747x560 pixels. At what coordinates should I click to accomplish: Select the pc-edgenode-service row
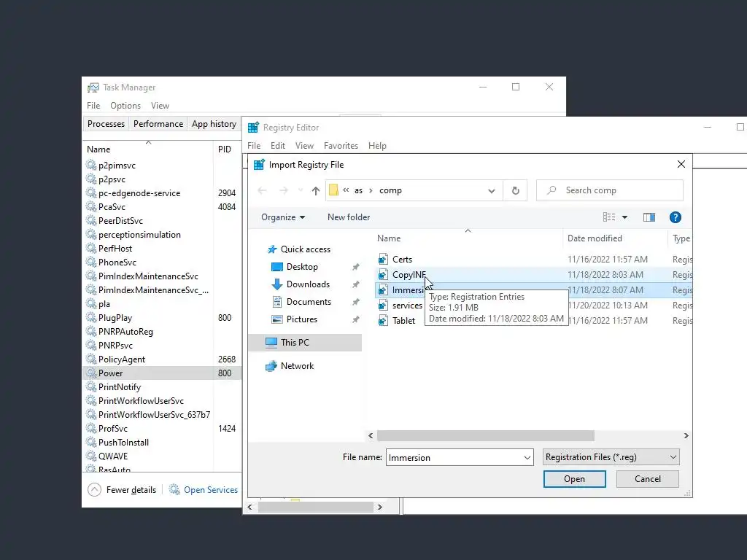coord(162,192)
